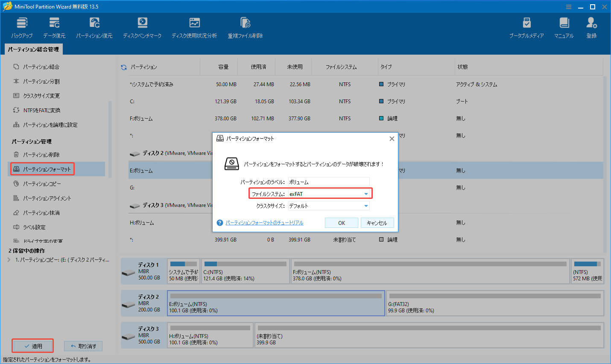Open the クラスタサイズ dropdown
This screenshot has height=364, width=611.
tap(366, 205)
